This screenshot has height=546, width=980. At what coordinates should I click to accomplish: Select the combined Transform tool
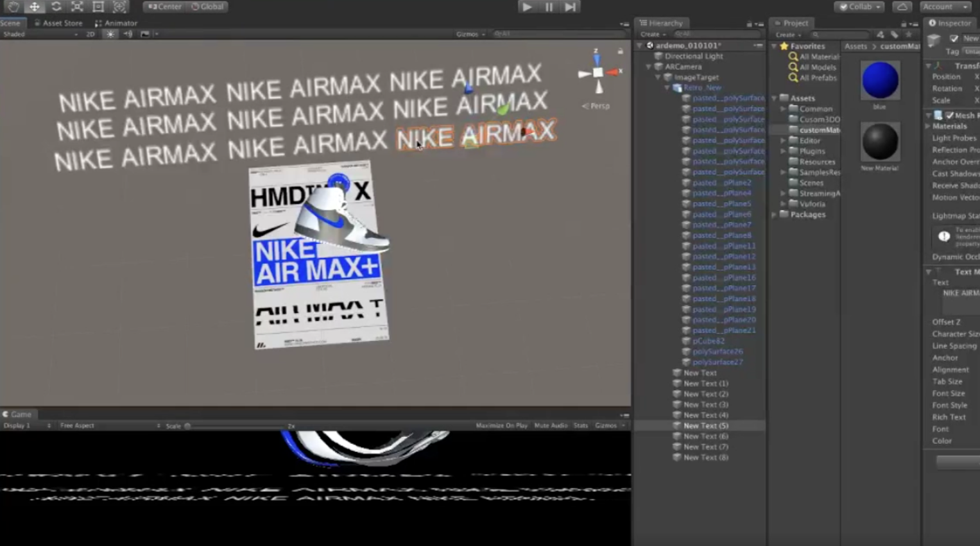pos(119,6)
